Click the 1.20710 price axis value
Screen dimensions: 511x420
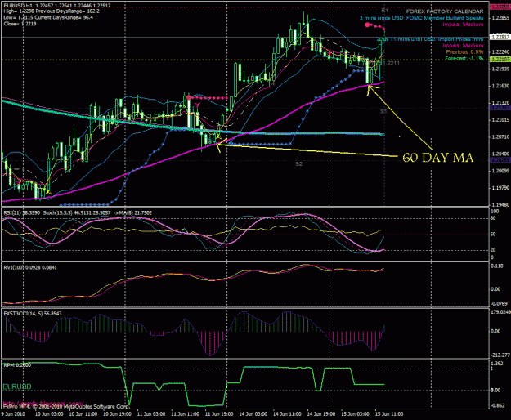pos(500,137)
